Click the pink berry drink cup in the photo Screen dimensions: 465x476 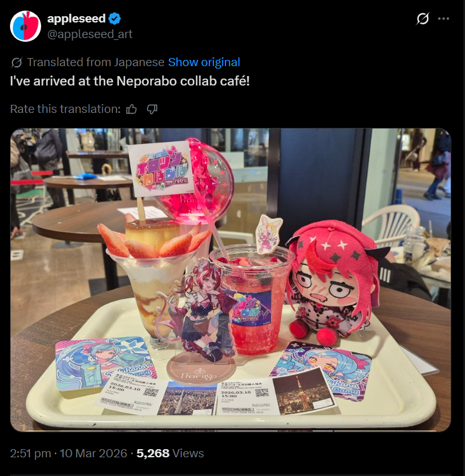[251, 299]
